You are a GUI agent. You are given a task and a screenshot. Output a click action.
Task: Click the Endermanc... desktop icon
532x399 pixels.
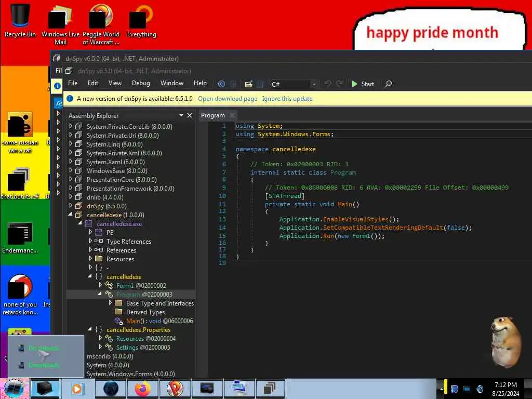tap(20, 237)
